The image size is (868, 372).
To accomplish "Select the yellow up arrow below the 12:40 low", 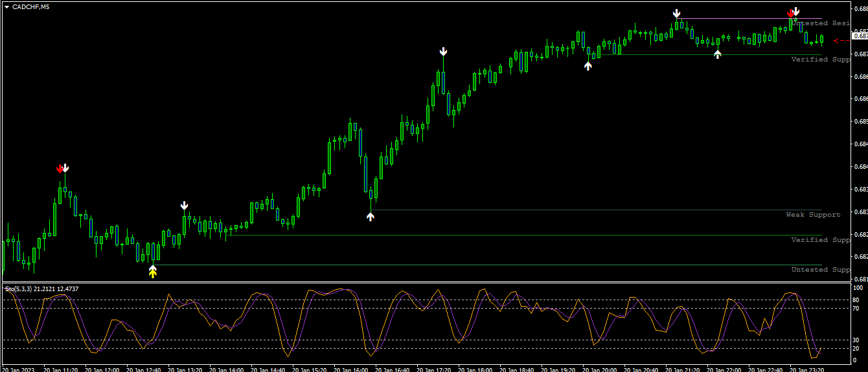I will pos(153,274).
